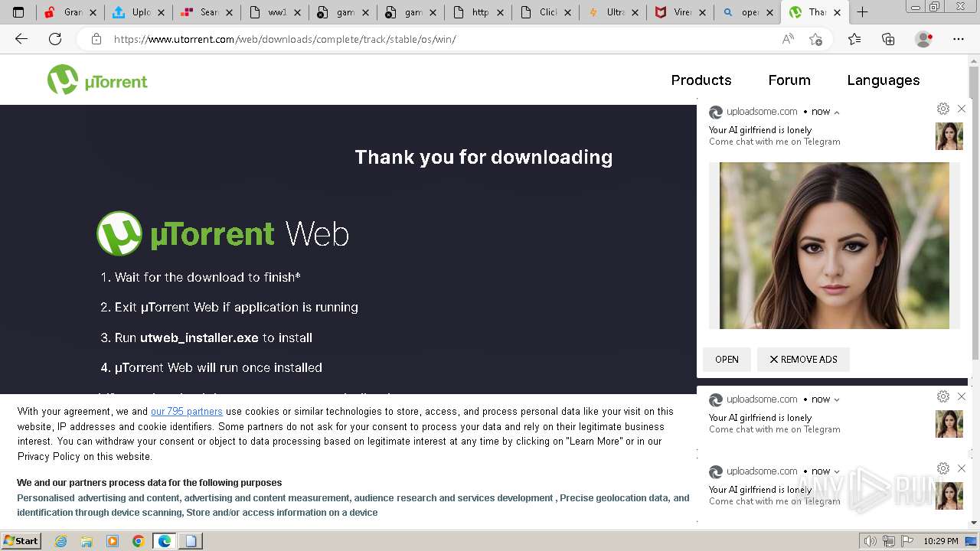
Task: Go back using the browser back arrow
Action: [x=21, y=39]
